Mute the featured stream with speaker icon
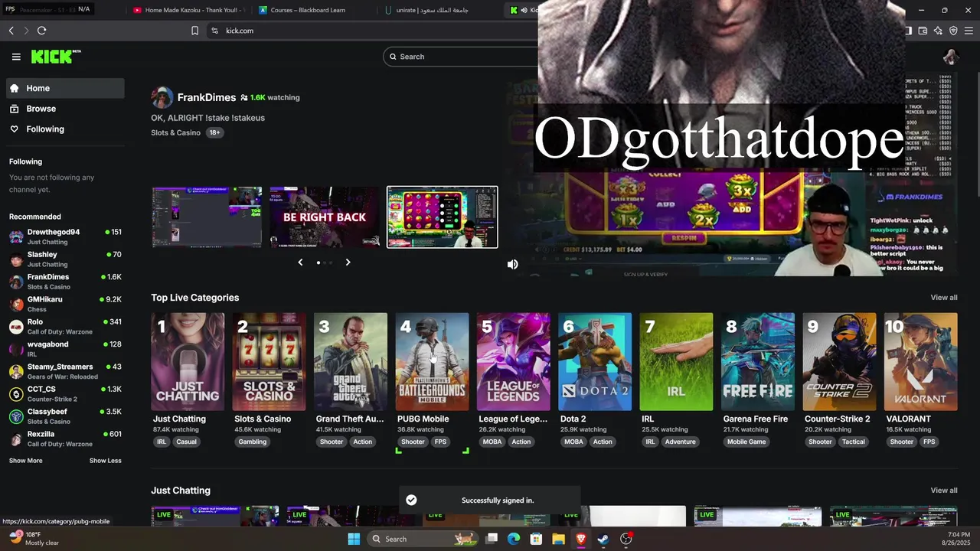980x551 pixels. click(x=512, y=264)
